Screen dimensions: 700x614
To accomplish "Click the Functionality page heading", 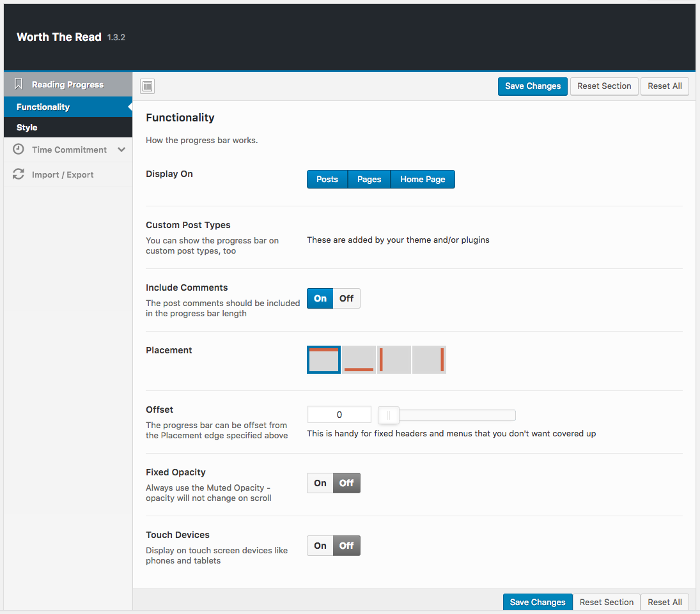I will click(180, 118).
